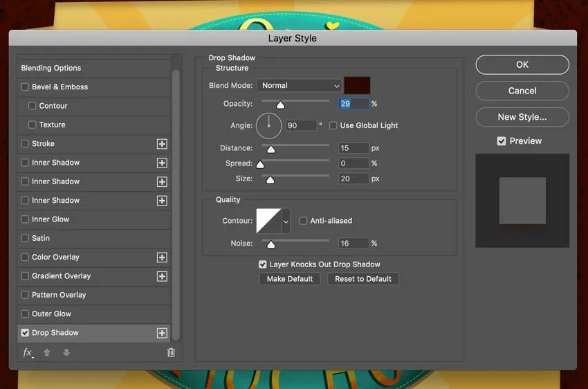
Task: Open the drop shadow color swatch
Action: (x=358, y=86)
